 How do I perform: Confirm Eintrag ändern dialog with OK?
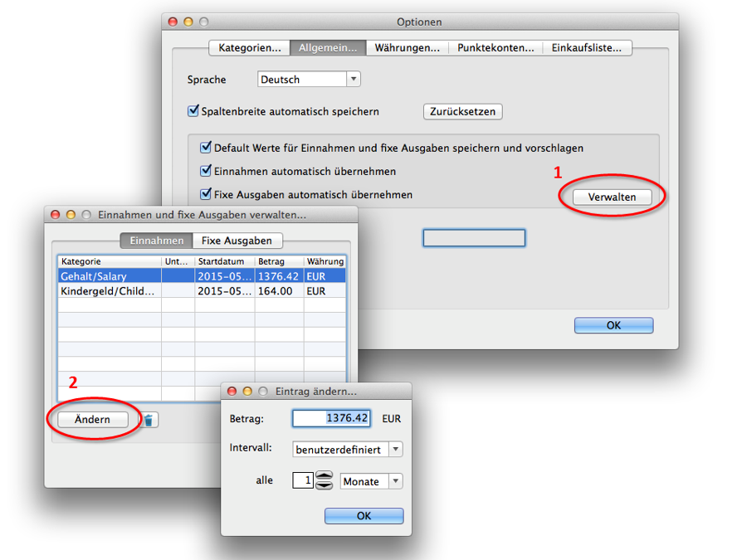click(364, 515)
